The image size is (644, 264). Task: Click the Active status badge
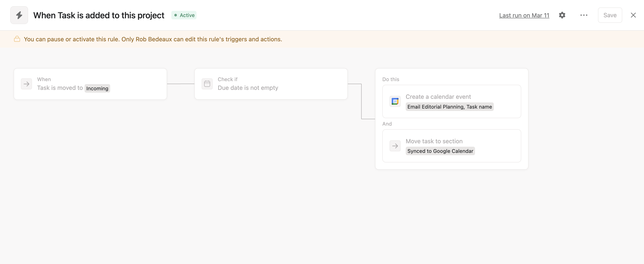click(x=184, y=15)
